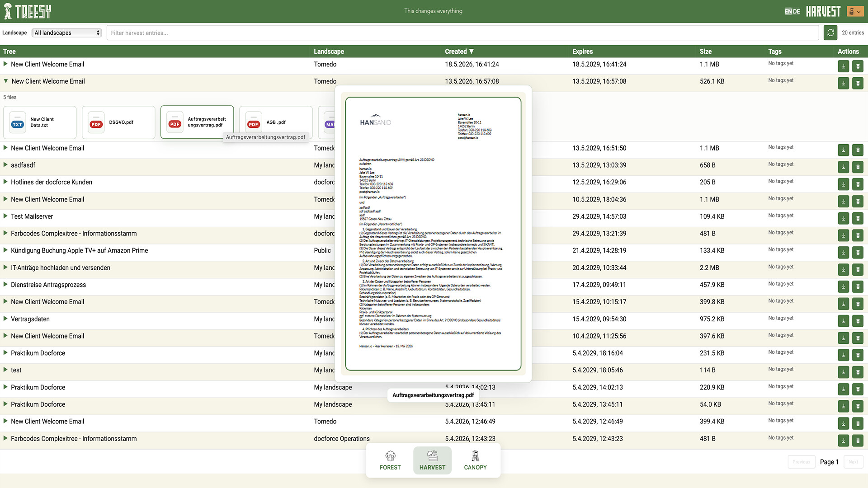Click the Next page button
868x488 pixels.
click(x=853, y=462)
